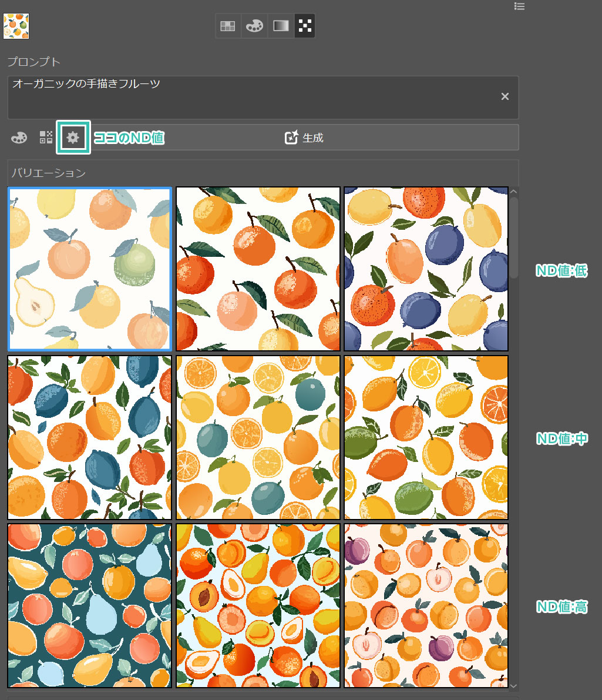This screenshot has height=700, width=602.
Task: Select the color palette mode in top toolbar
Action: (x=254, y=26)
